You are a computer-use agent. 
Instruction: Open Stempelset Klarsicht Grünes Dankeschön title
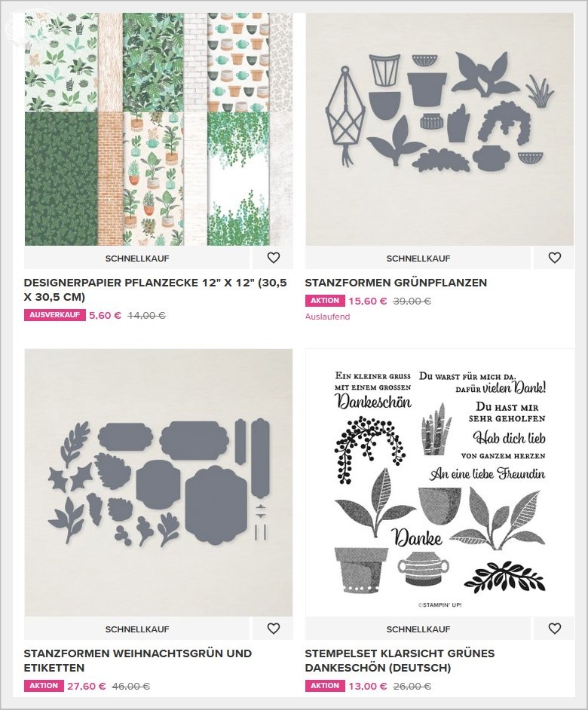pos(400,661)
